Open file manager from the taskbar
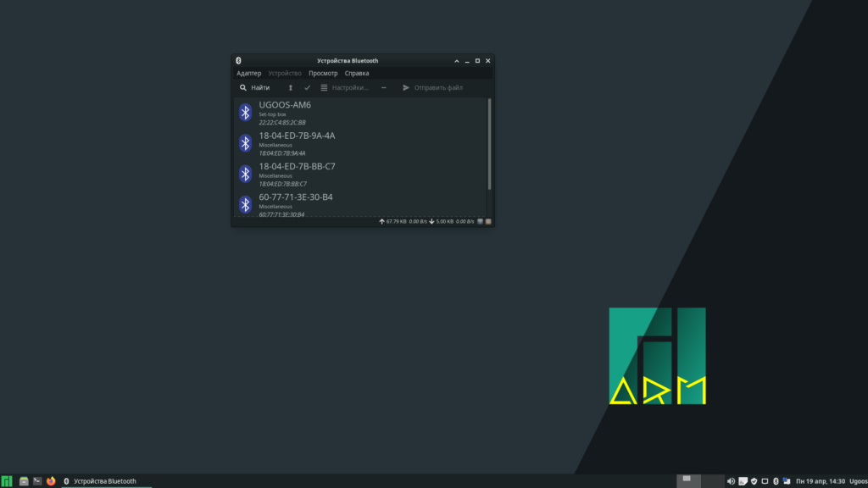The width and height of the screenshot is (868, 488). pyautogui.click(x=25, y=481)
